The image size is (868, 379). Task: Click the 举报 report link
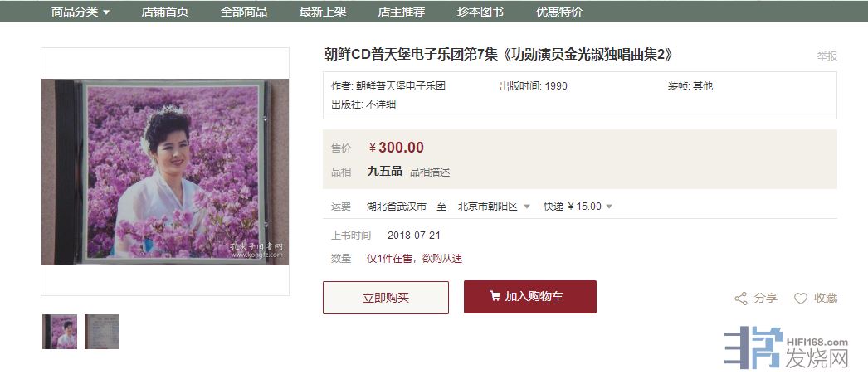827,56
